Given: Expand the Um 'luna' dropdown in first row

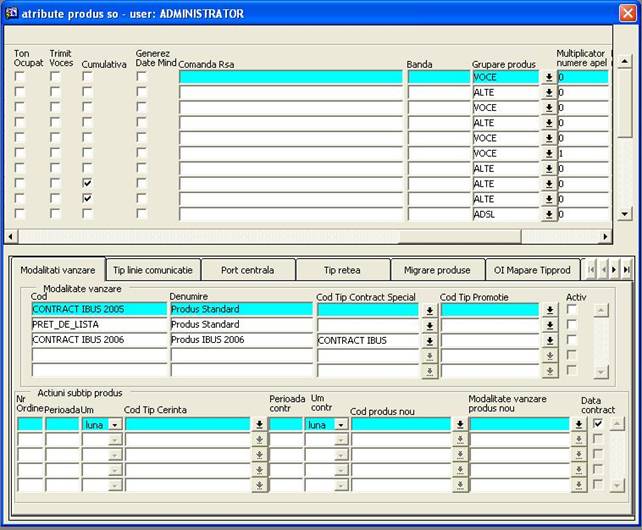Looking at the screenshot, I should click(114, 425).
